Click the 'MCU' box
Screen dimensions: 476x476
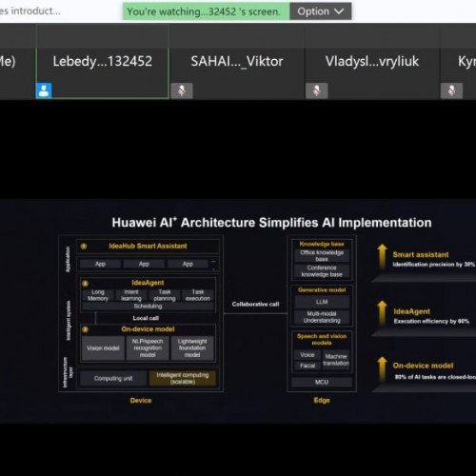322,382
